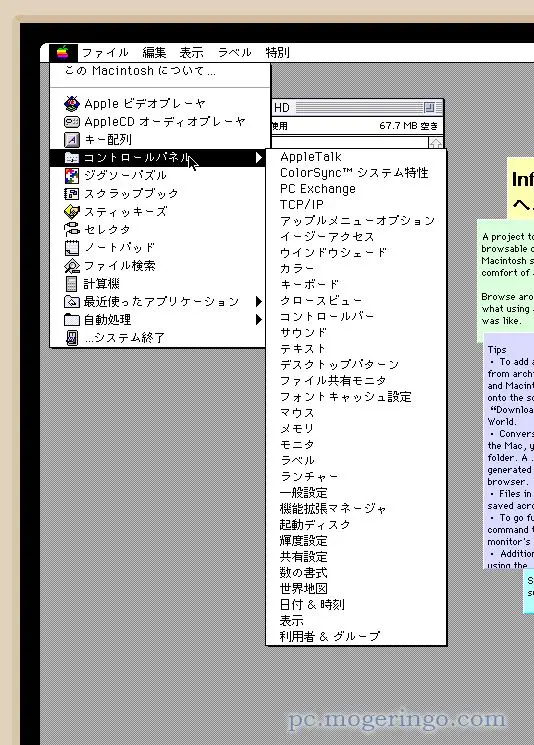The height and width of the screenshot is (745, 534).
Task: Select キーボード control panel
Action: (x=356, y=285)
